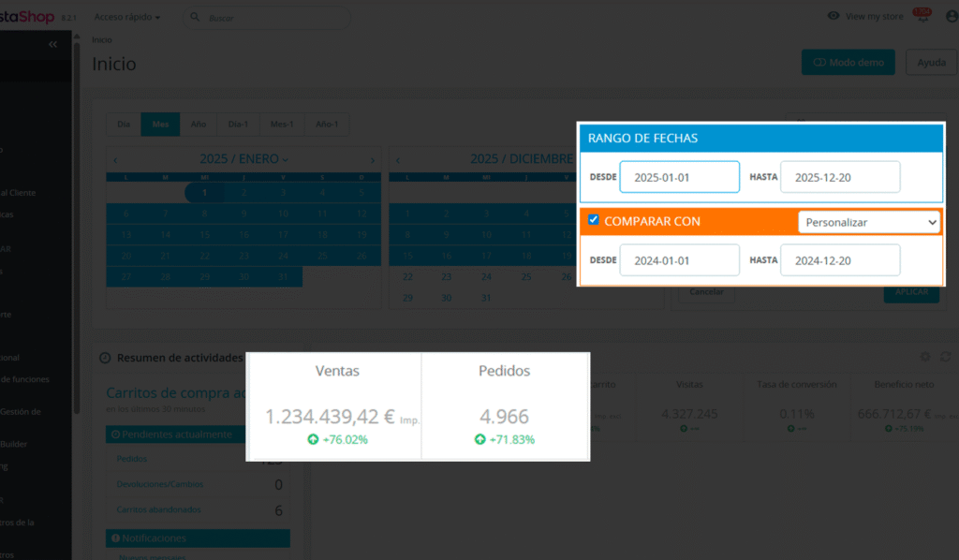Go to previous month arrow on January calendar
Screen dimensions: 959x560
pyautogui.click(x=115, y=159)
